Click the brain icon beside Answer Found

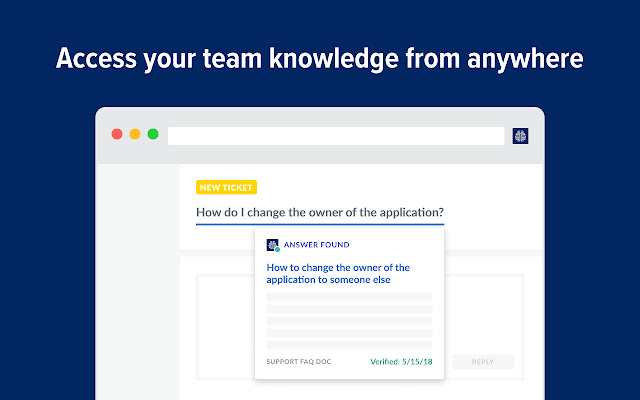(x=273, y=245)
